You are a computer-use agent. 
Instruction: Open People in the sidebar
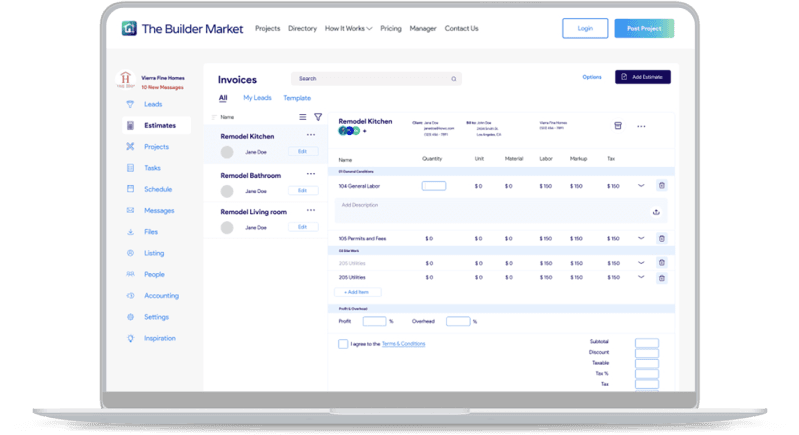pos(154,275)
